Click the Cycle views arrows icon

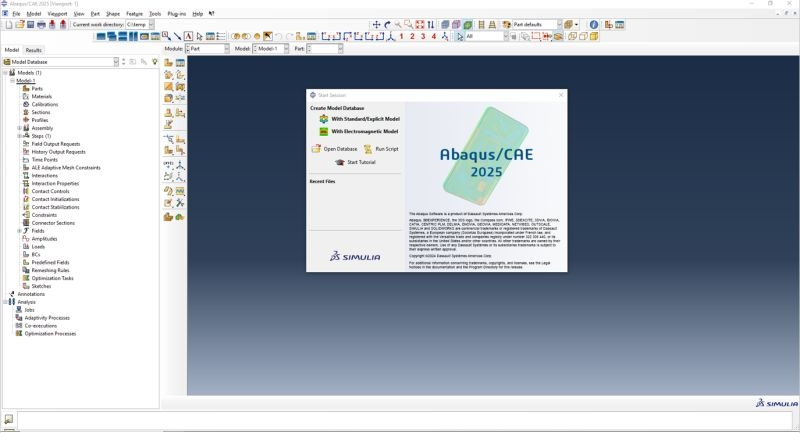pos(431,24)
